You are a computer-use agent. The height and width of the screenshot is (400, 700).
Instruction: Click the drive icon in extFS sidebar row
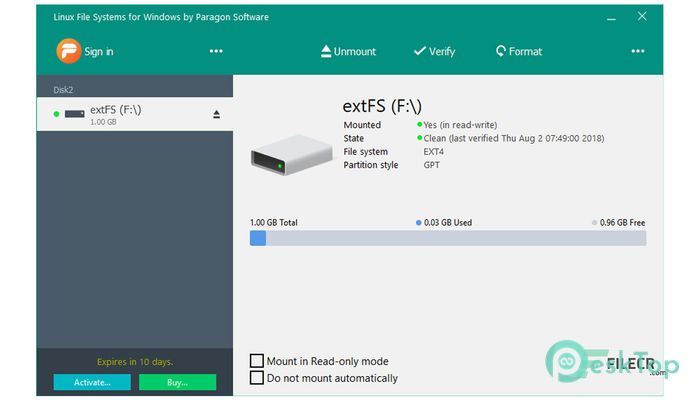[75, 114]
